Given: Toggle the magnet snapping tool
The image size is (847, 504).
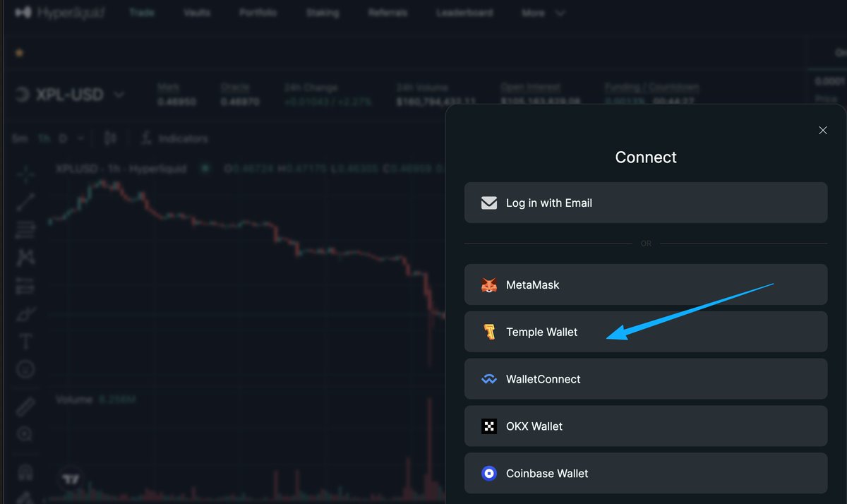Looking at the screenshot, I should [x=25, y=472].
